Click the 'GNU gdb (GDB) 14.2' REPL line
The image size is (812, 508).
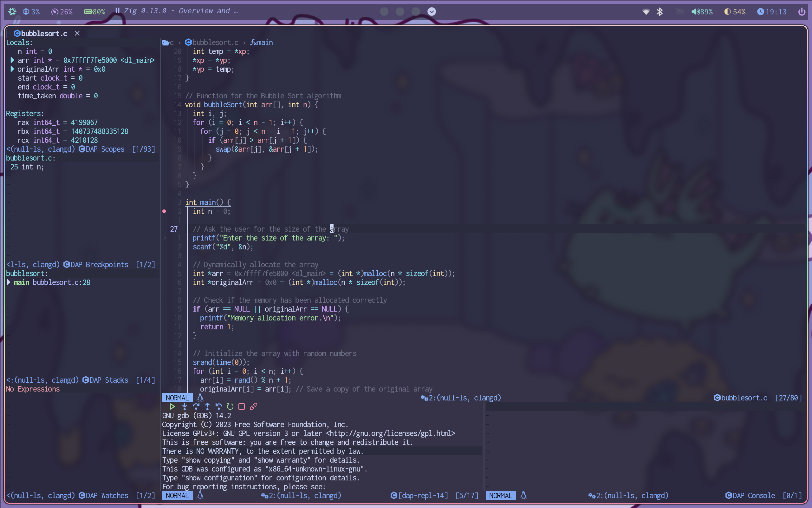coord(197,416)
